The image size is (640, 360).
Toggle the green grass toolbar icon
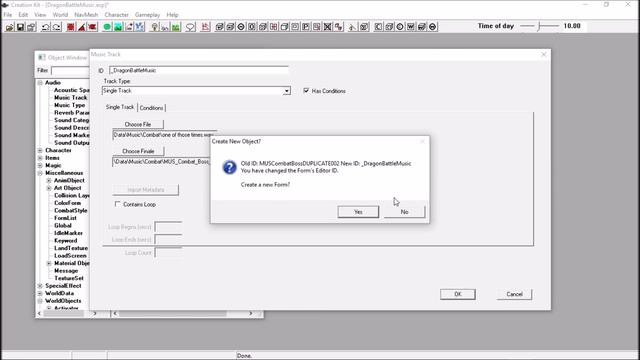176,27
